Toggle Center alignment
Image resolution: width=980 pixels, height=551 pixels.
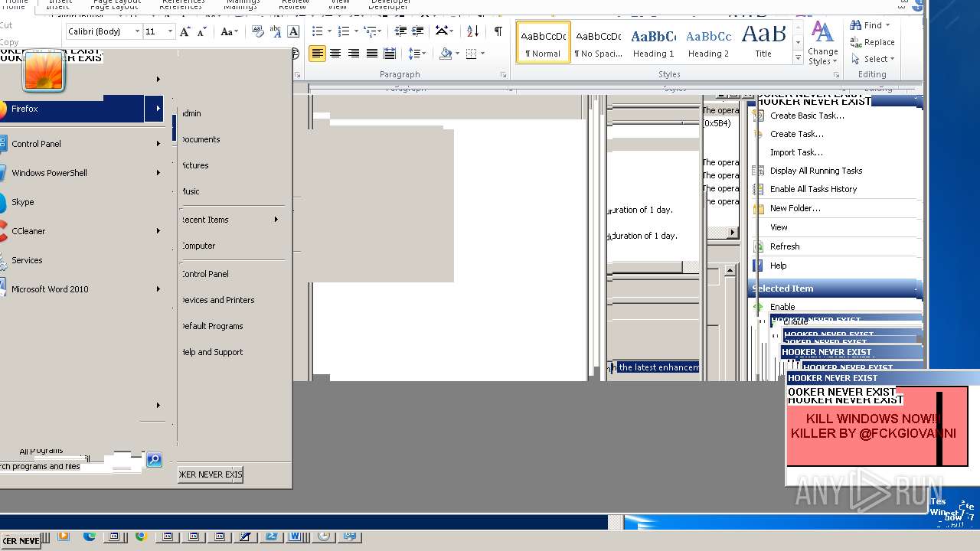(335, 54)
